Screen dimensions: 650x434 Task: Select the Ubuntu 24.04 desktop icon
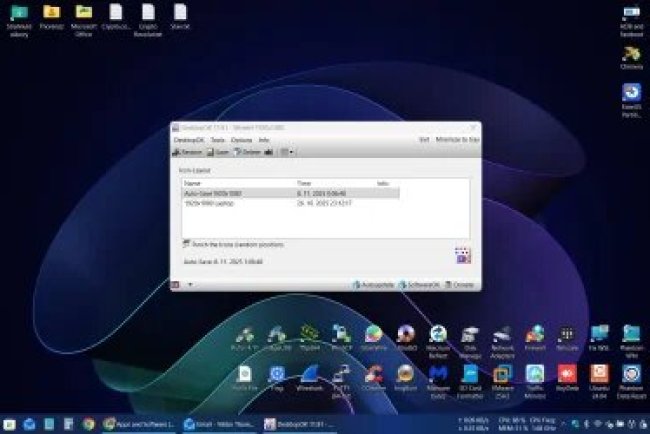click(599, 382)
